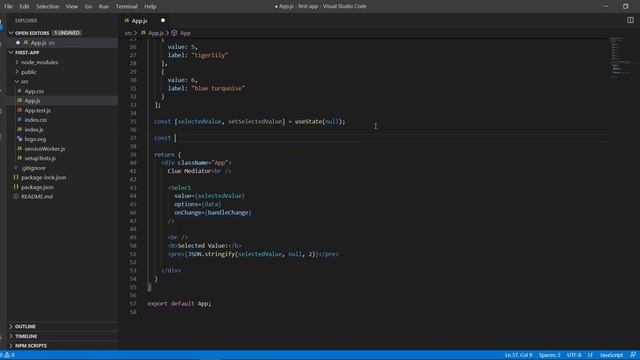Click the export default App line

179,304
